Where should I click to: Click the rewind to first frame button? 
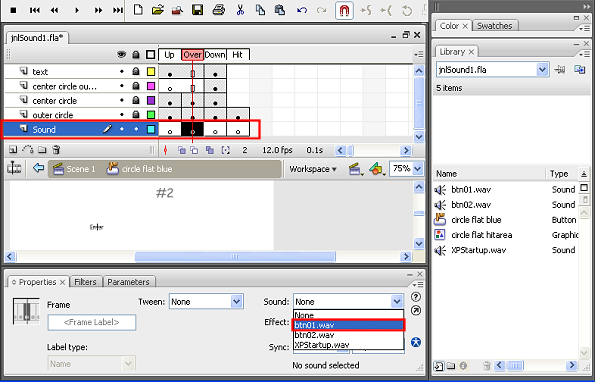[35, 10]
